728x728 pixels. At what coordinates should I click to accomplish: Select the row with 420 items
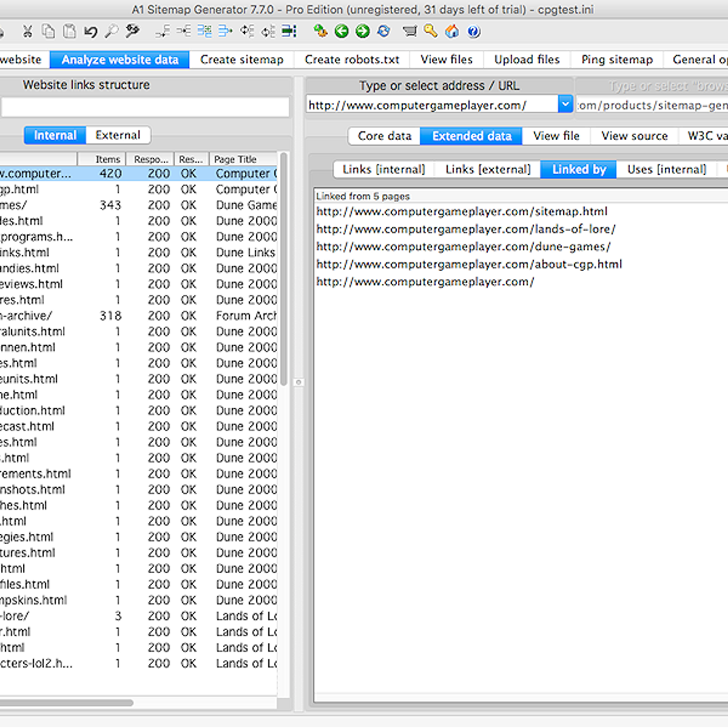point(138,173)
